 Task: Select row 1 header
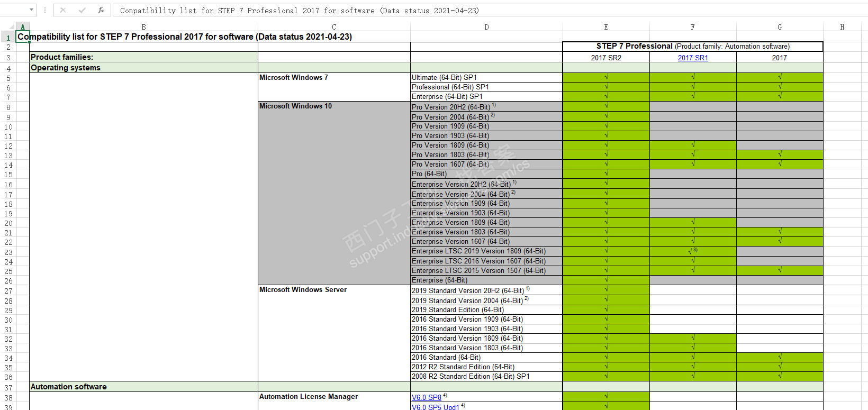(8, 37)
